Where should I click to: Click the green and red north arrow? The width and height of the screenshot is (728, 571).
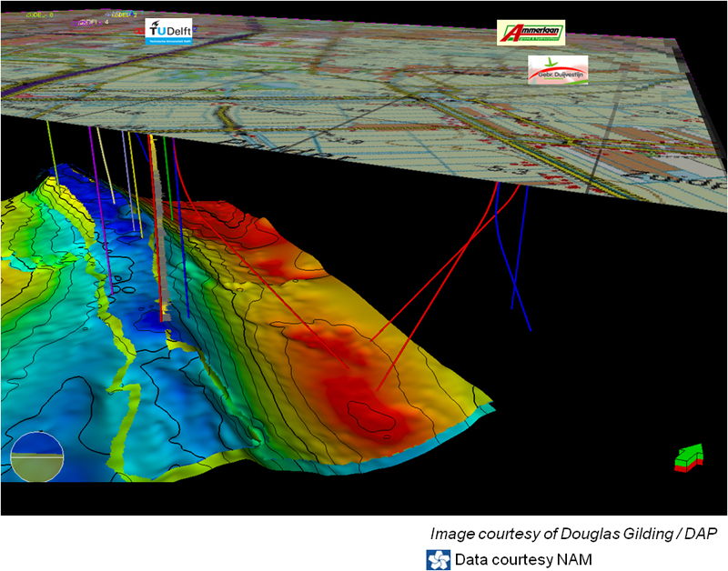tap(691, 457)
